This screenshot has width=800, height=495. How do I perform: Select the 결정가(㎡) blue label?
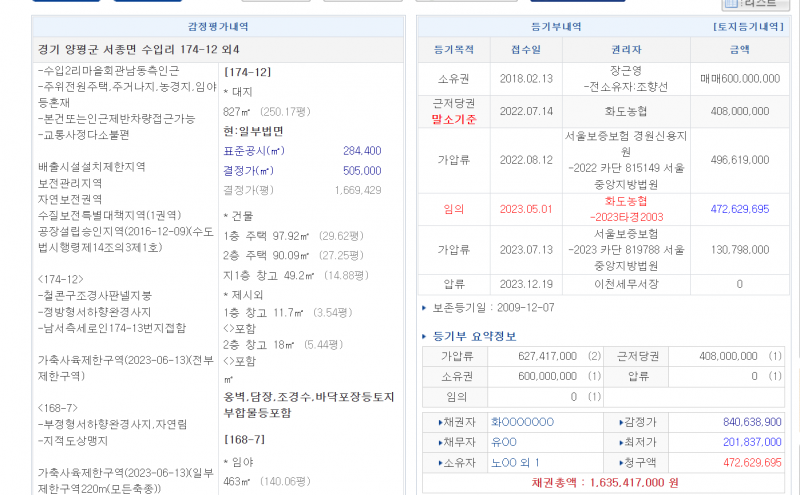[251, 170]
